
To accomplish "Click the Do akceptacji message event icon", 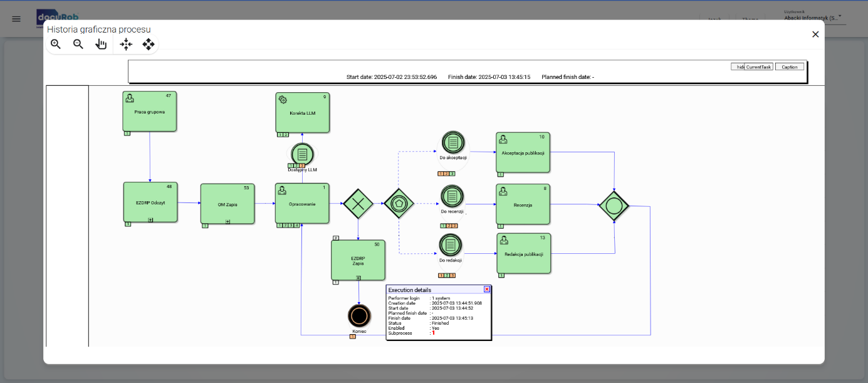I will (x=452, y=143).
